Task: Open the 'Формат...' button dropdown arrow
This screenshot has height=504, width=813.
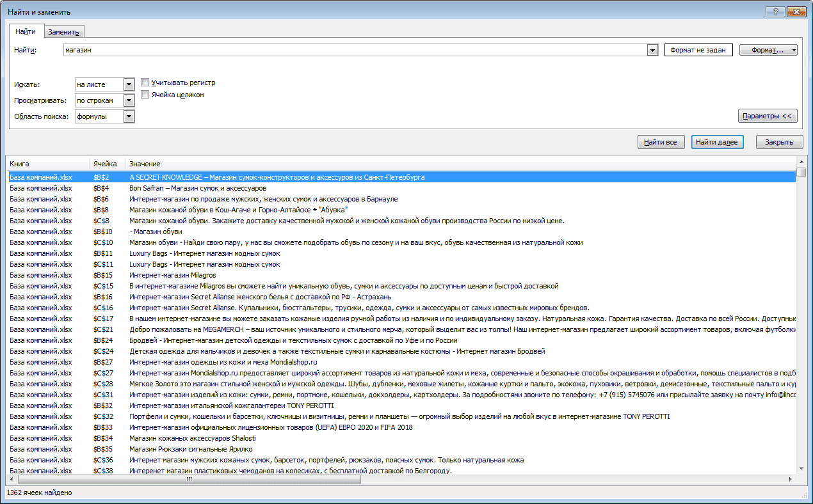Action: click(x=794, y=50)
